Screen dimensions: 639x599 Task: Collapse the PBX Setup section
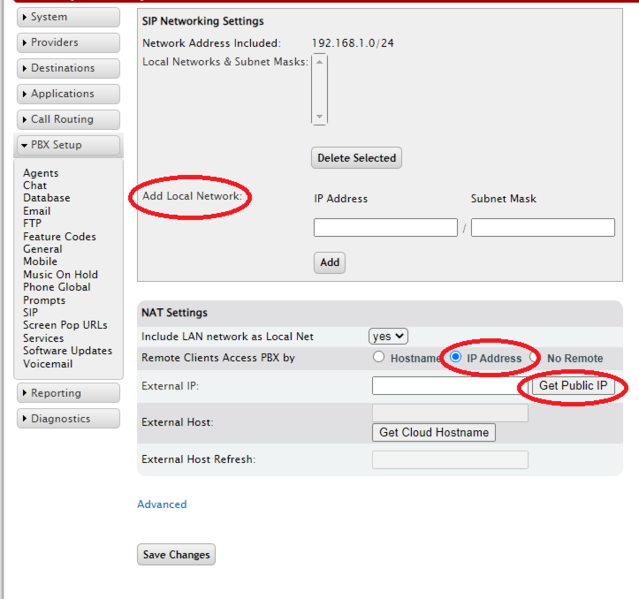(68, 145)
